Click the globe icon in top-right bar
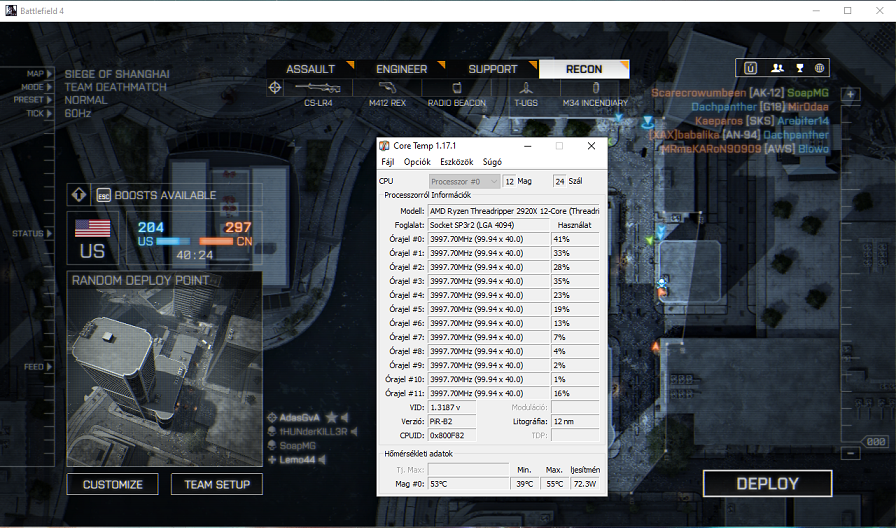The image size is (896, 528). pyautogui.click(x=819, y=68)
